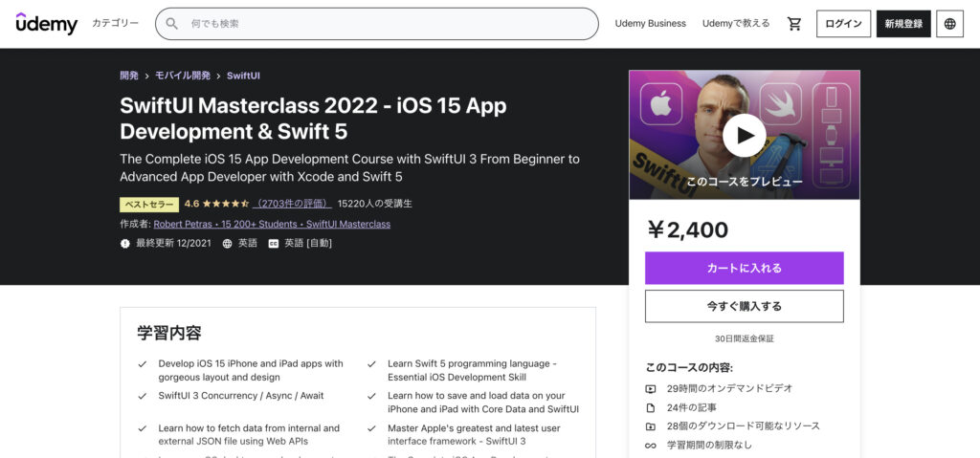Click the search magnifier icon

[172, 24]
